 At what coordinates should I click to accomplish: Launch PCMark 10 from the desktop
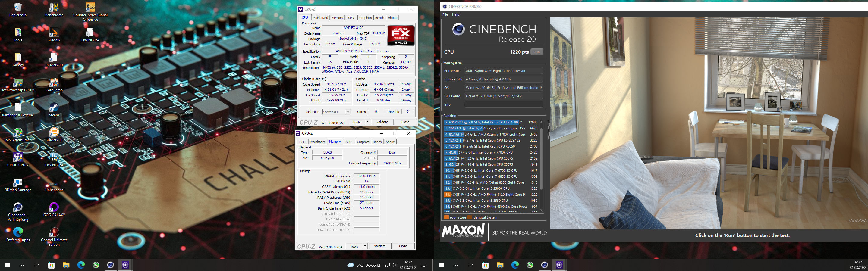coord(54,60)
